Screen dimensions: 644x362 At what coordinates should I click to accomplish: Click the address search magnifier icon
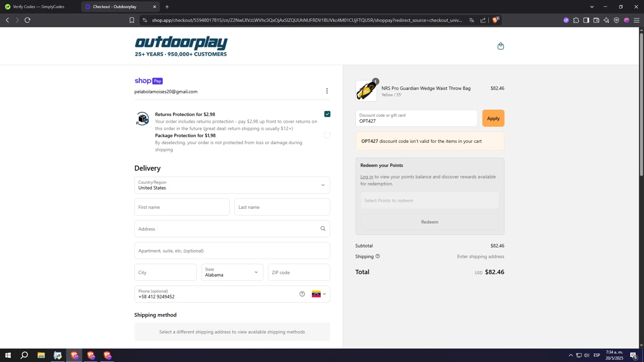coord(323,229)
